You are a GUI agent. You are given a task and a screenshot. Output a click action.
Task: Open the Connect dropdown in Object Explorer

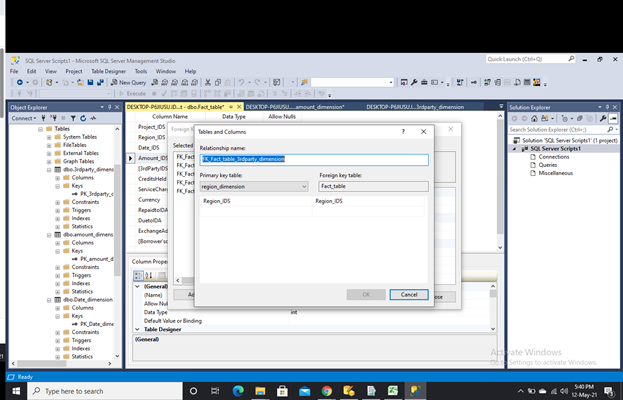point(24,118)
